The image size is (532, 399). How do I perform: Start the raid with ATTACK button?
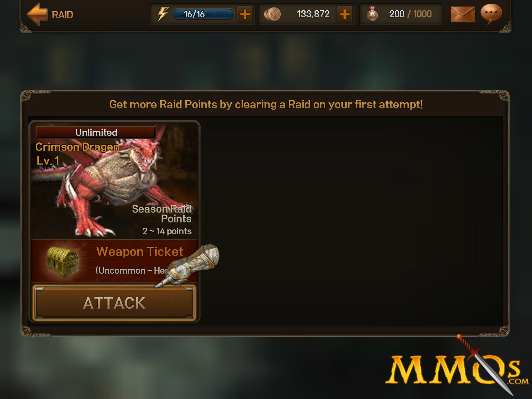tap(114, 303)
